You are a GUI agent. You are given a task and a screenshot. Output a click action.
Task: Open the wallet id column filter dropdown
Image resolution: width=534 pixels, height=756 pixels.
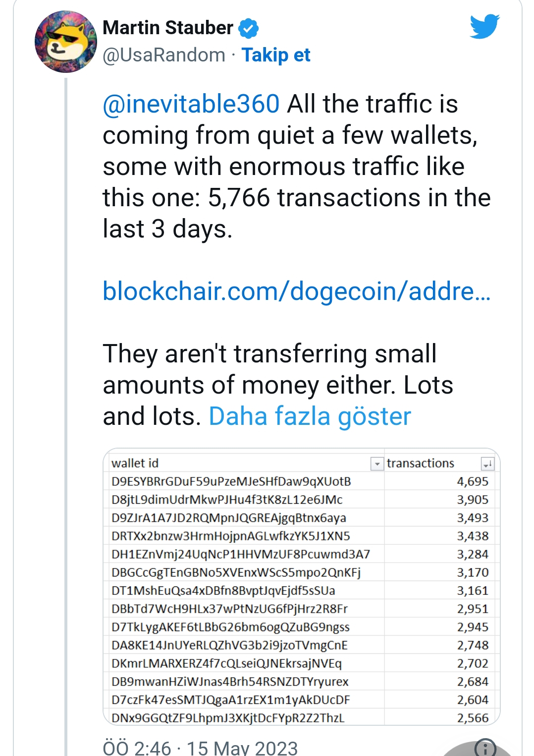tap(377, 464)
